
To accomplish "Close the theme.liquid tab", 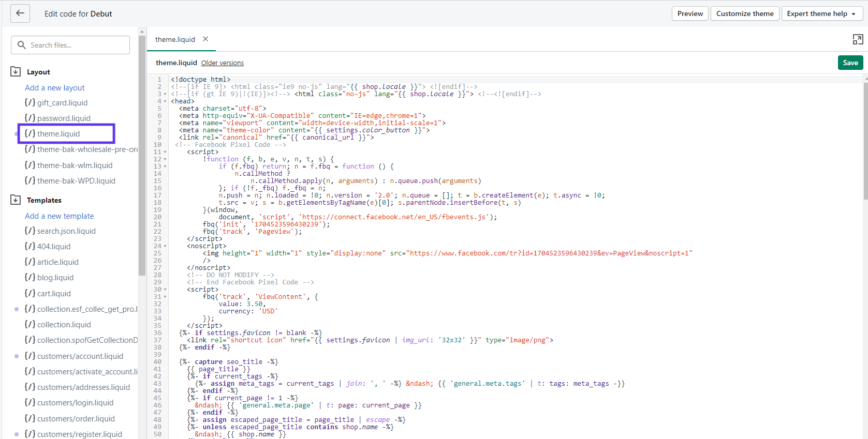I will (x=205, y=39).
